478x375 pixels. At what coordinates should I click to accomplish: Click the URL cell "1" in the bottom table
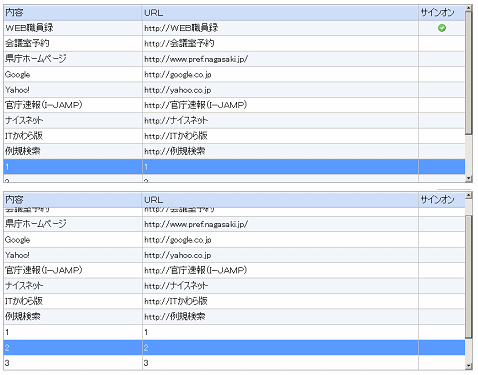[x=280, y=332]
